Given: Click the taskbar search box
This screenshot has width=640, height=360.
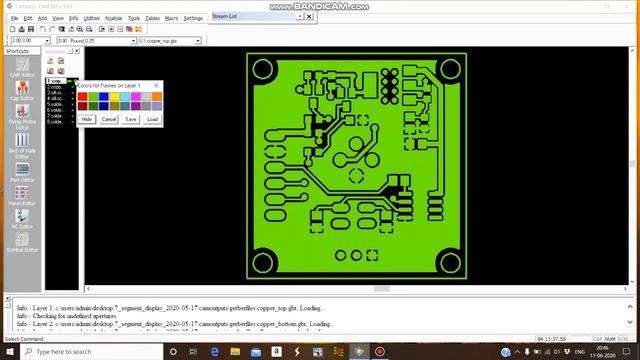Looking at the screenshot, I should [91, 351].
